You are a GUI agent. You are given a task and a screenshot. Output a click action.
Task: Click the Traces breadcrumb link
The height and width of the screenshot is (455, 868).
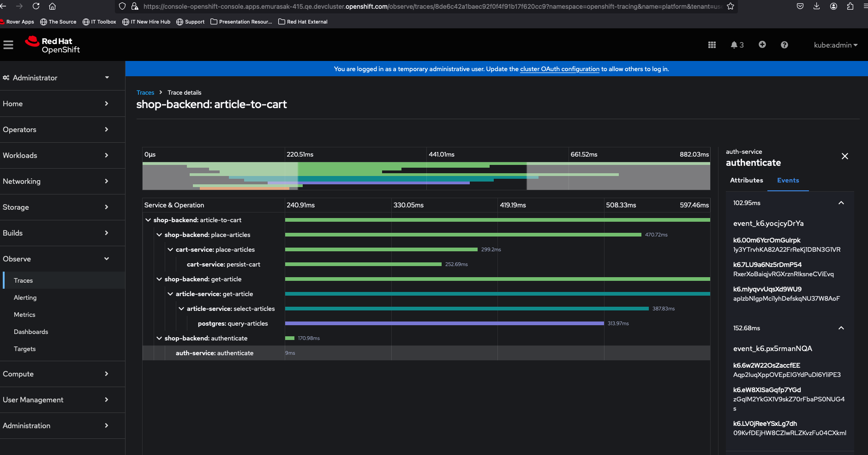pos(145,92)
